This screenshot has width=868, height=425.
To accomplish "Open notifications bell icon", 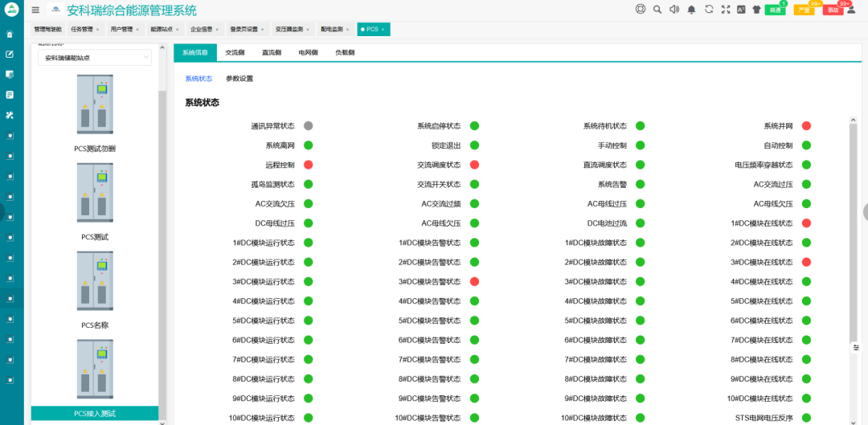I will click(691, 10).
